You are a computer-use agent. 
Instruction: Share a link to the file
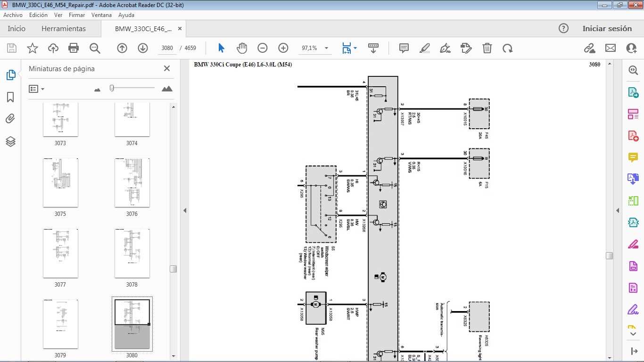[589, 48]
